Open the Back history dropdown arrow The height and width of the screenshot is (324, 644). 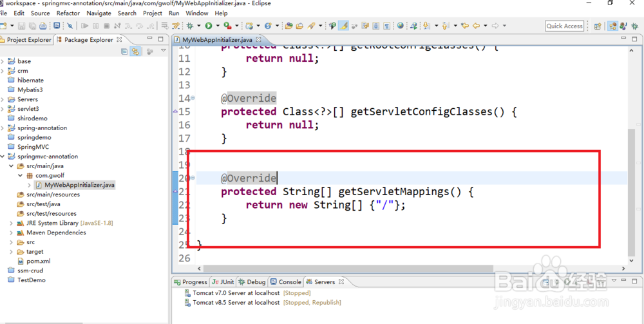click(486, 26)
